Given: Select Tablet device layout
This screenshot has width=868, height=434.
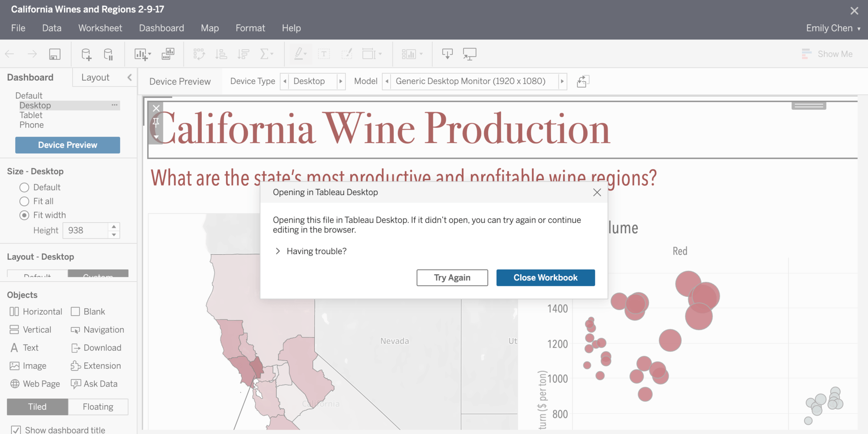Looking at the screenshot, I should click(31, 115).
